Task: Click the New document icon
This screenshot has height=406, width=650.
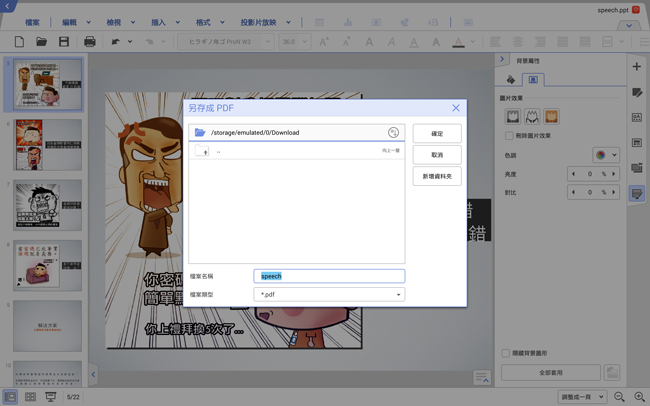Action: 19,41
